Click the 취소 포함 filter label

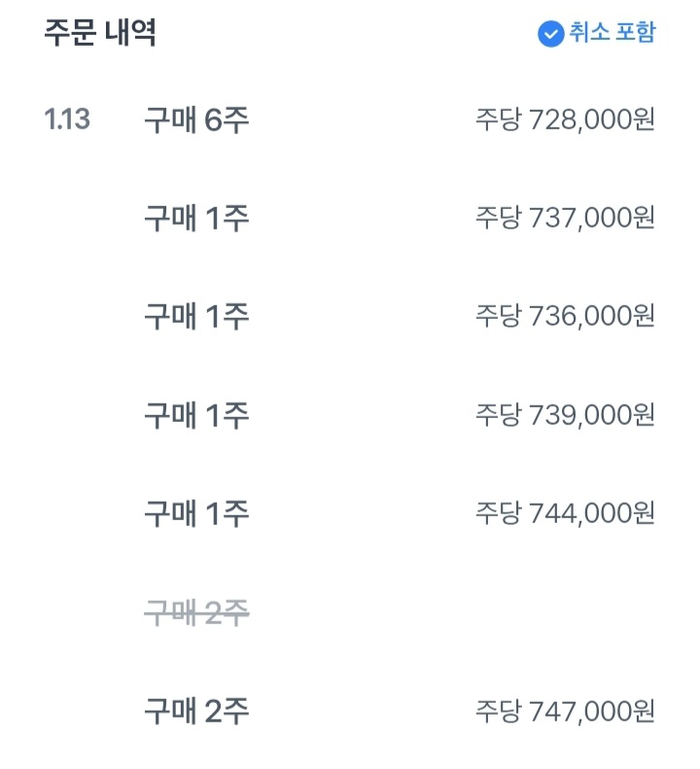point(612,33)
